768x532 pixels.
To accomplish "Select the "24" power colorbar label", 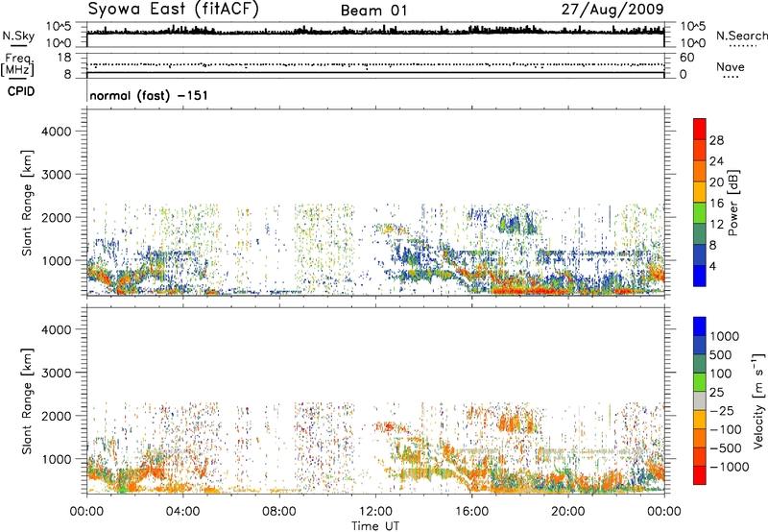I will click(x=716, y=161).
